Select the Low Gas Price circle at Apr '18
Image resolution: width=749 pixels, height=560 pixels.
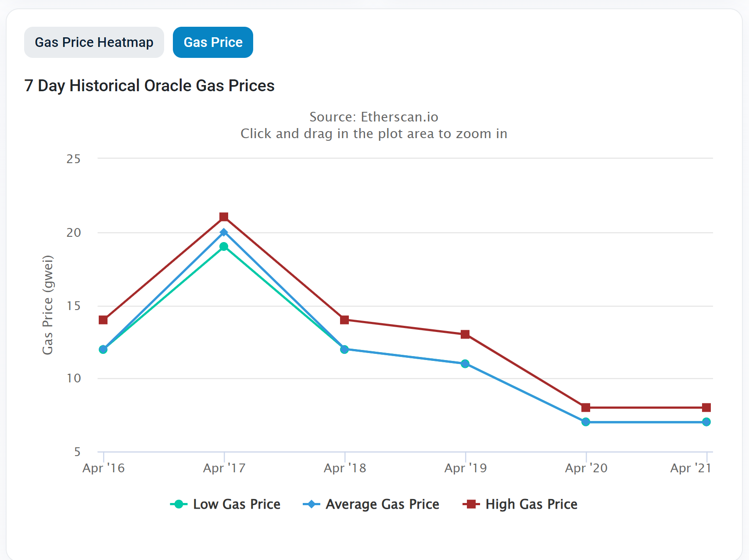(344, 350)
